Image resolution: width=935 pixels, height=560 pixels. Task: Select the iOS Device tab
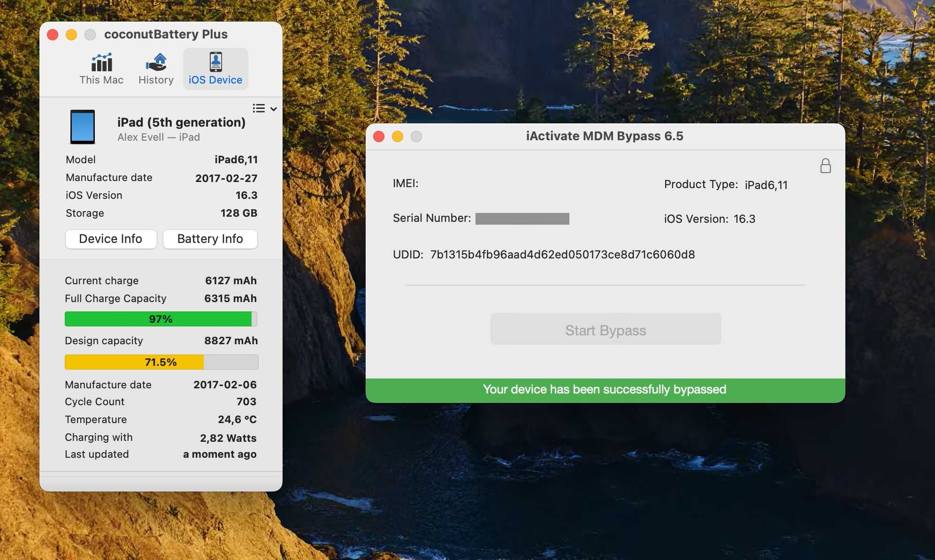215,69
